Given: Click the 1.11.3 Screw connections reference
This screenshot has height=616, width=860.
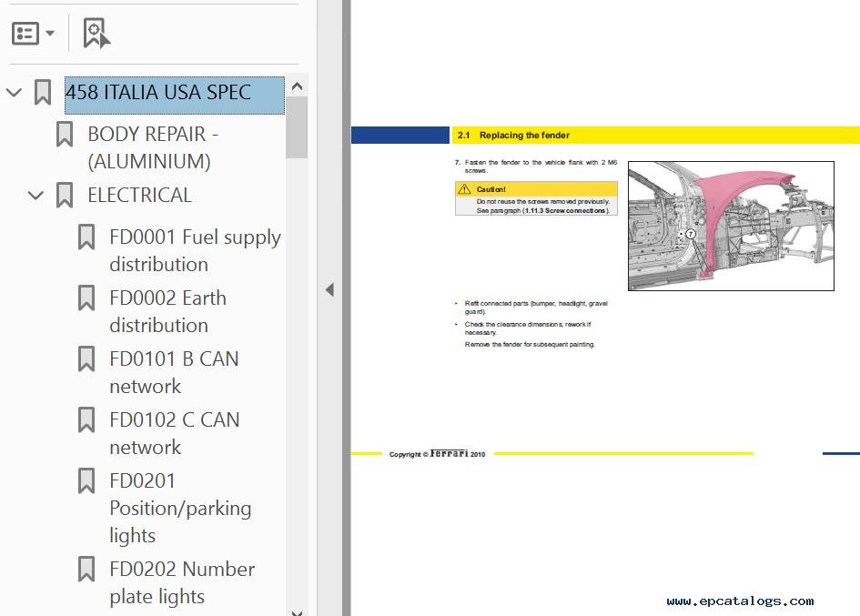Looking at the screenshot, I should tap(564, 210).
